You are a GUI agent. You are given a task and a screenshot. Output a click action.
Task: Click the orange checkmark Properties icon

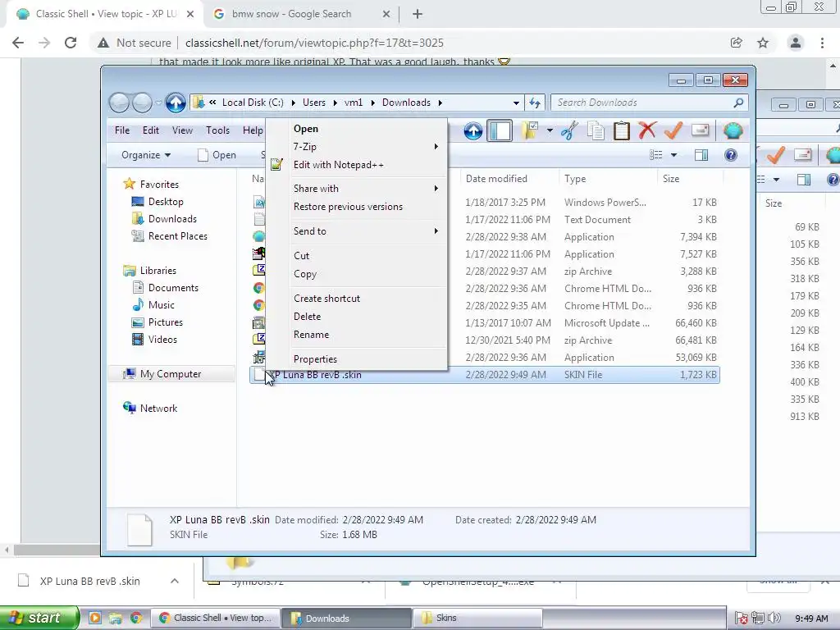tap(673, 130)
